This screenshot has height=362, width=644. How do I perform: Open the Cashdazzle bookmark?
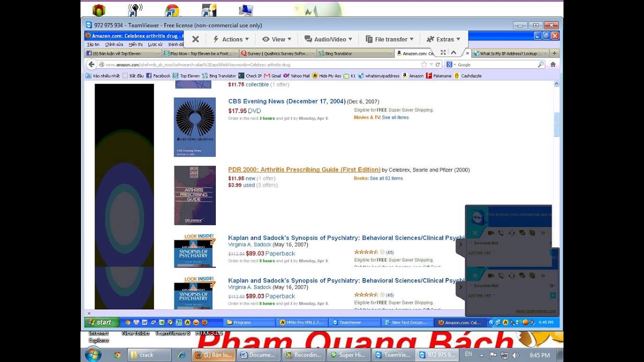(x=468, y=76)
